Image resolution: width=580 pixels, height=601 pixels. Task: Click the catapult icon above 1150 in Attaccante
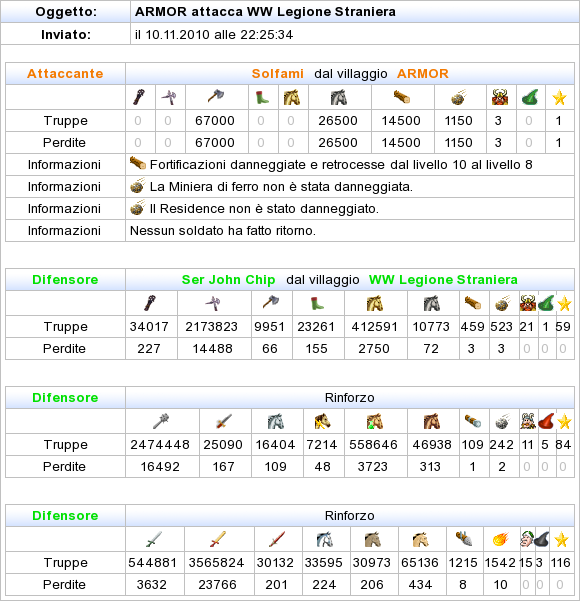coord(458,97)
